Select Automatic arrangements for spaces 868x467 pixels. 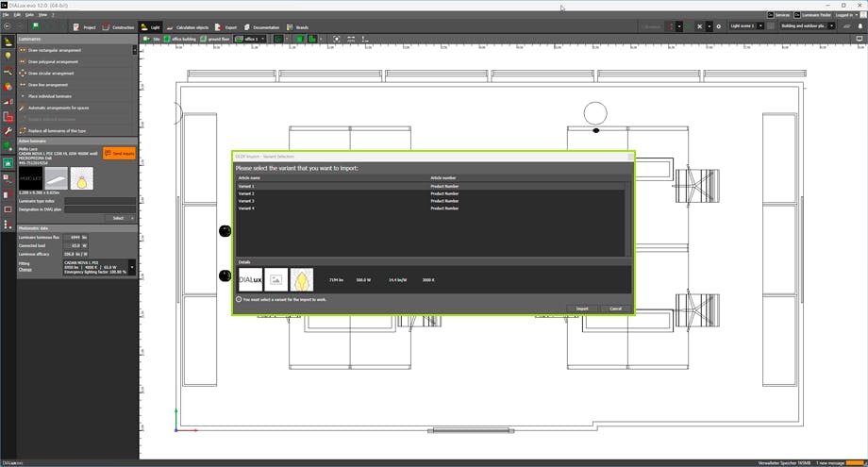[x=75, y=108]
